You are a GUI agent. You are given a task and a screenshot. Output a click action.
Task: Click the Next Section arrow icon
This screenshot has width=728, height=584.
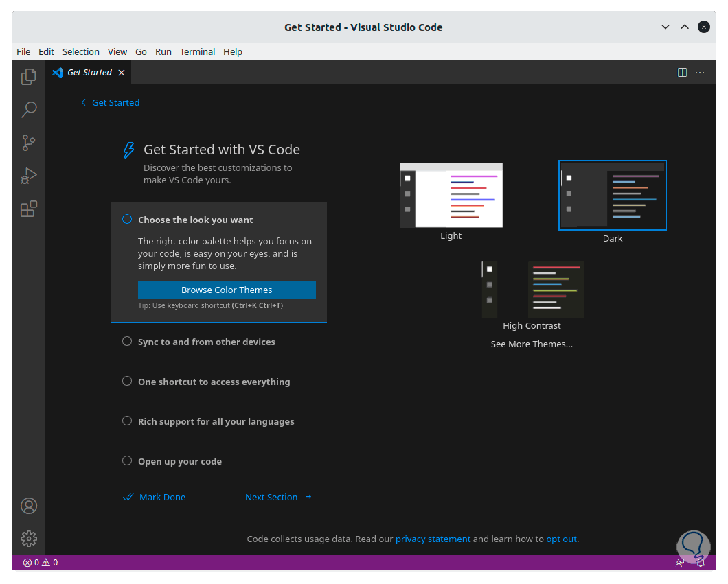point(308,497)
